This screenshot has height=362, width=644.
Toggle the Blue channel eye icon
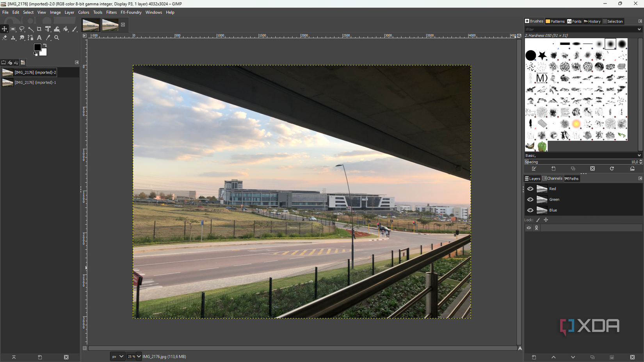(x=530, y=210)
